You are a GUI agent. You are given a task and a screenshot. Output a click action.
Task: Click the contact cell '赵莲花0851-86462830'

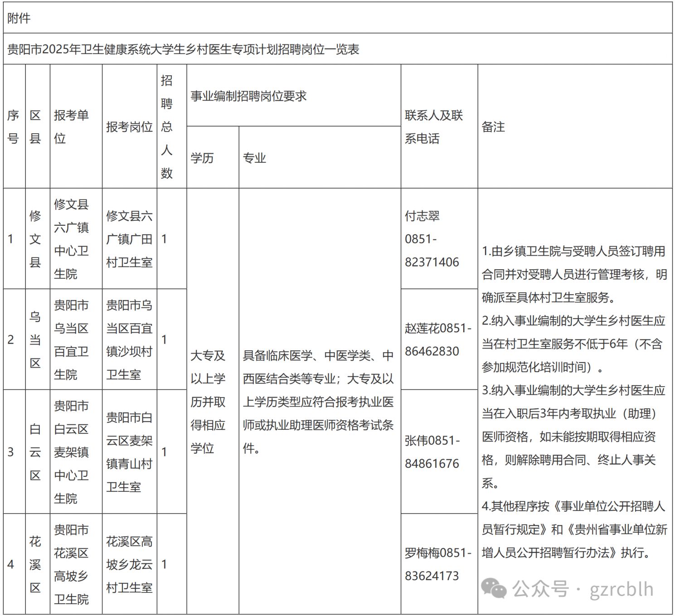tap(438, 340)
